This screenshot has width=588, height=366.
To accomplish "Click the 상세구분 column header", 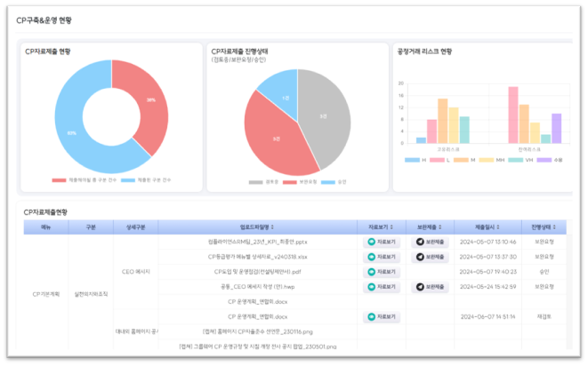I will [136, 227].
